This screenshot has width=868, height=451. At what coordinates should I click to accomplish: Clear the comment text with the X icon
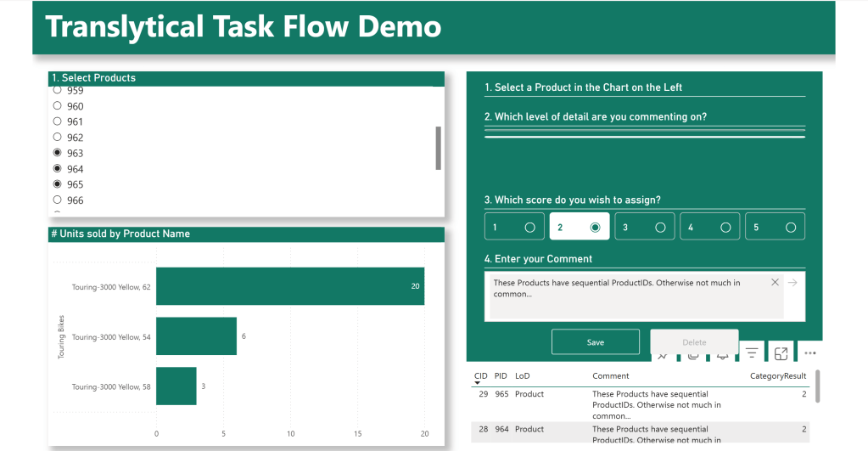click(775, 282)
